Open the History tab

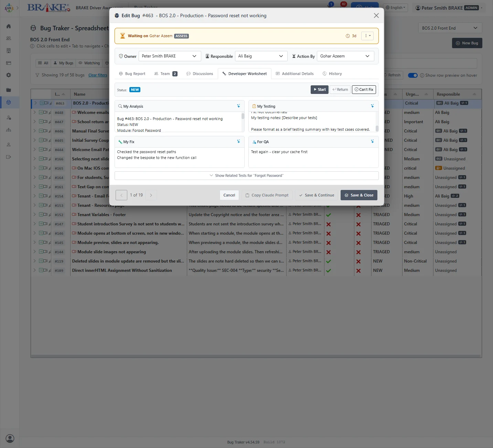point(332,74)
